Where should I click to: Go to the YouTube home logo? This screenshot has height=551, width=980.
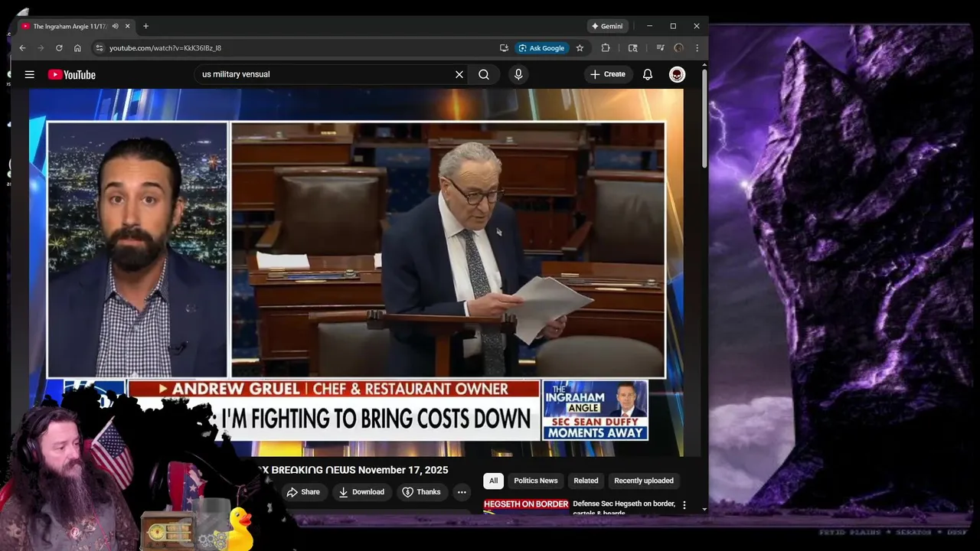(x=72, y=74)
